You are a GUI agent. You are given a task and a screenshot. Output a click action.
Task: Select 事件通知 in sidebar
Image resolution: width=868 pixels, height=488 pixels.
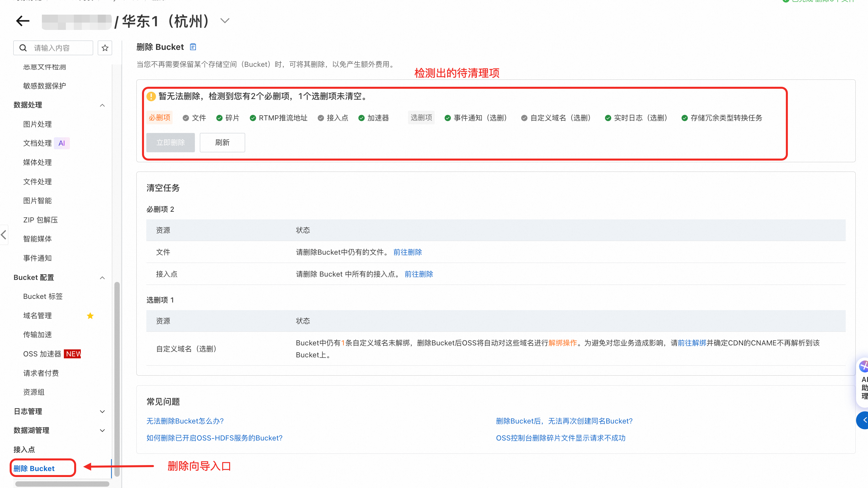coord(37,258)
